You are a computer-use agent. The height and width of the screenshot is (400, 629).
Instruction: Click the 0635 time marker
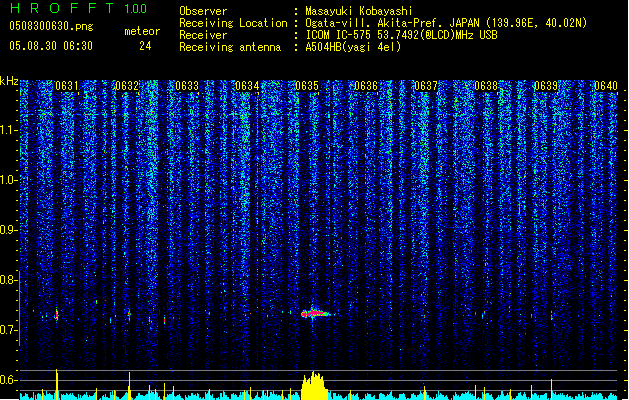tap(307, 86)
